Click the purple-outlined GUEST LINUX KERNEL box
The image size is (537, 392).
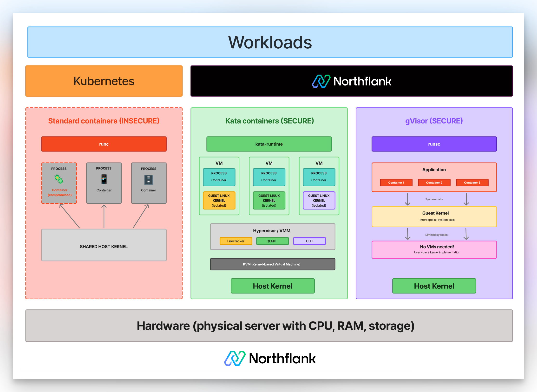coord(319,201)
